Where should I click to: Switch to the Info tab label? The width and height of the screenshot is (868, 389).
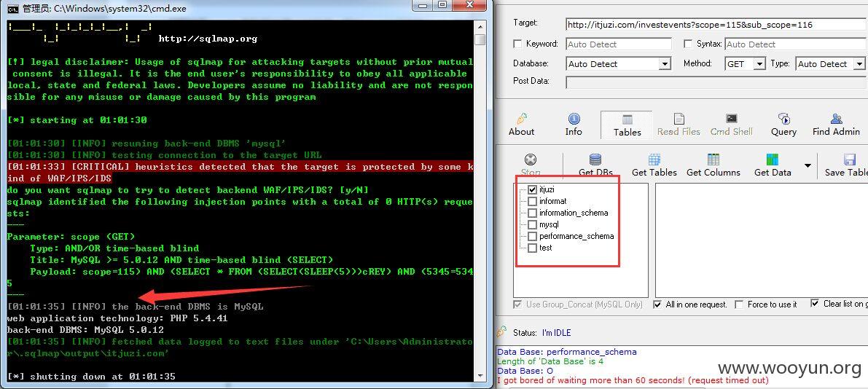coord(574,132)
